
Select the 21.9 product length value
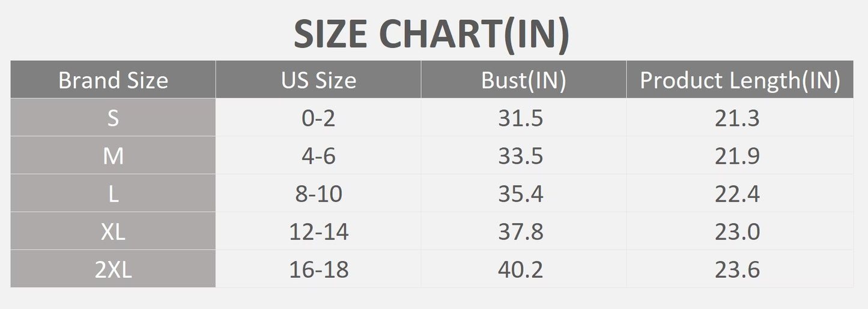click(x=737, y=156)
